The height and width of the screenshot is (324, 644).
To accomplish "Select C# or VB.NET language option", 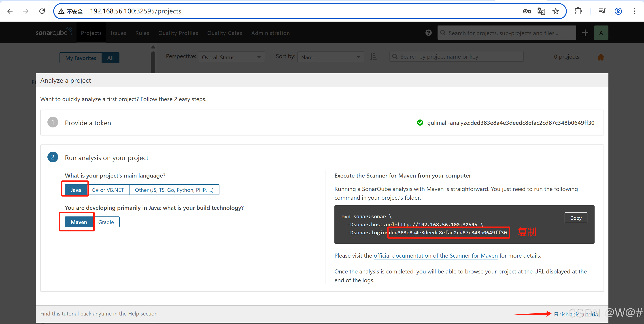I will tap(108, 190).
